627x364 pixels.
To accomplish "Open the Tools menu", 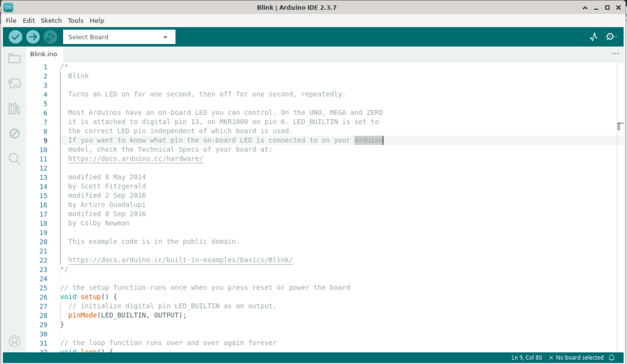I will (x=75, y=20).
